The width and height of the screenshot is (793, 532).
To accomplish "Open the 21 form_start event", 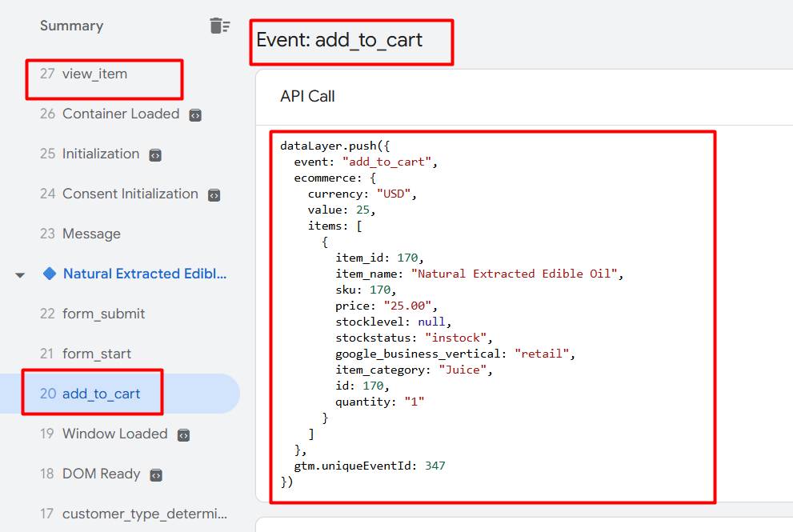I will (x=96, y=354).
